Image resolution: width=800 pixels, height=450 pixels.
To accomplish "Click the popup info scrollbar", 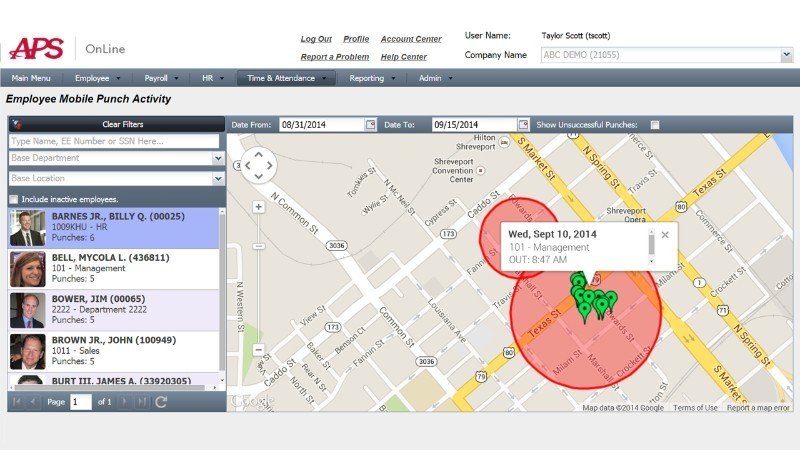I will coord(651,244).
